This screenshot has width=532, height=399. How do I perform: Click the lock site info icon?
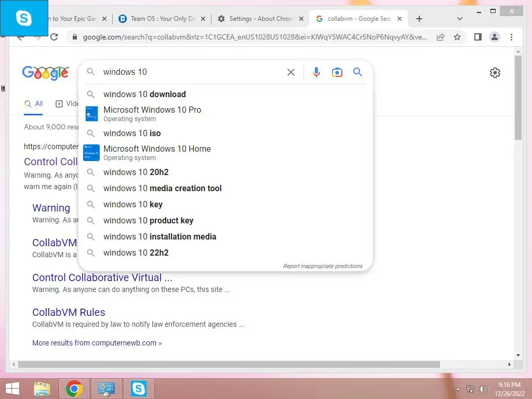pyautogui.click(x=75, y=37)
